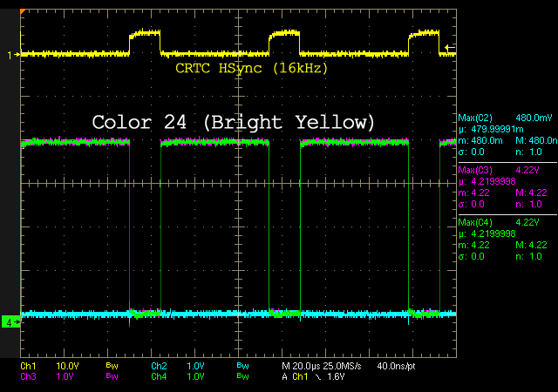The height and width of the screenshot is (392, 558).
Task: Click the green 'm: 4.22' minimum
Action: (x=474, y=245)
